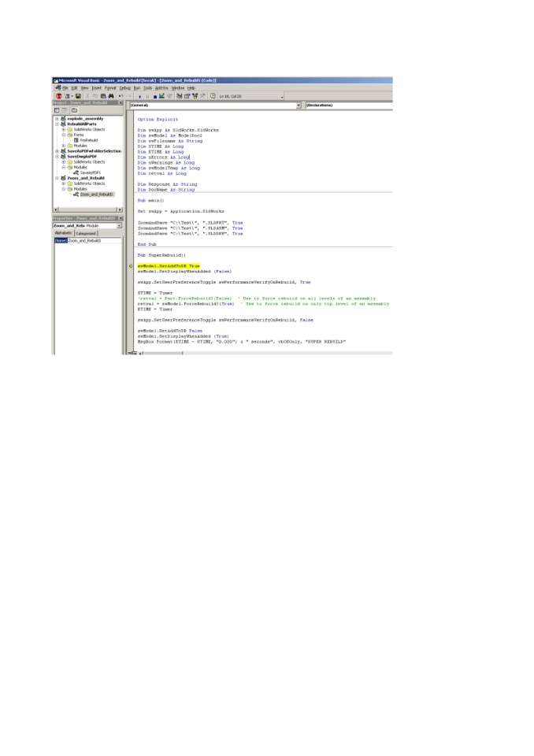Open the Run menu
This screenshot has height=756, width=534.
coord(137,87)
